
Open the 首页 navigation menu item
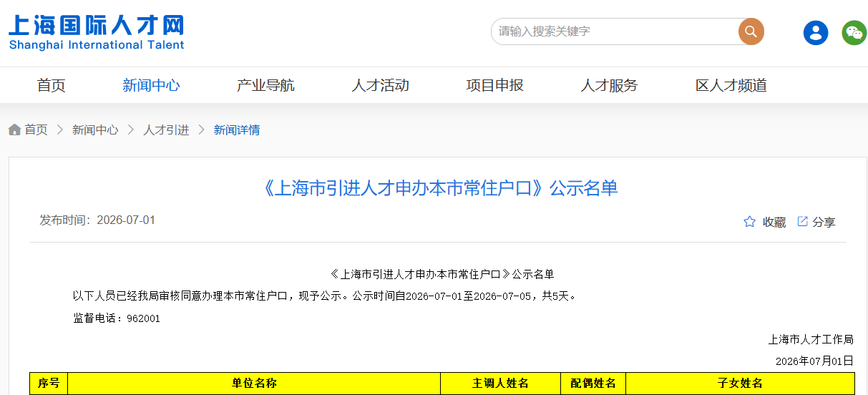(52, 85)
